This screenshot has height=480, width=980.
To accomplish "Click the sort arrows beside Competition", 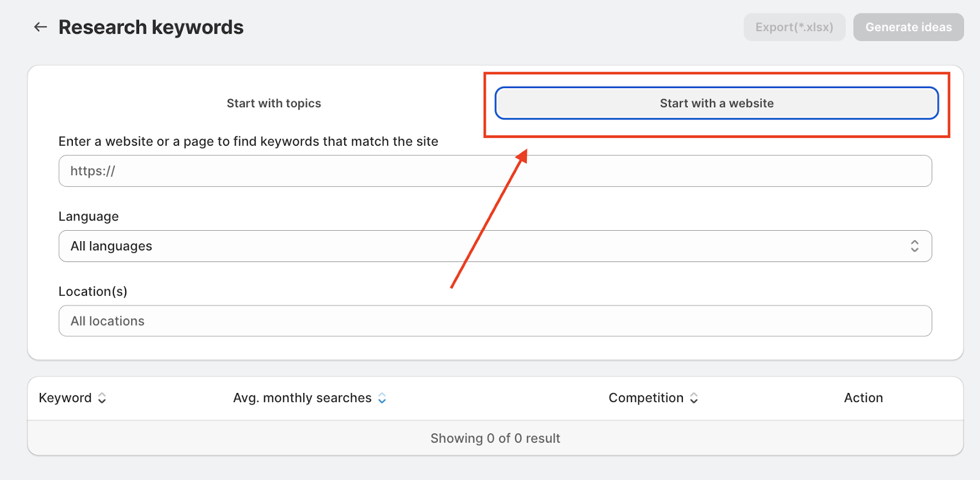I will [694, 398].
